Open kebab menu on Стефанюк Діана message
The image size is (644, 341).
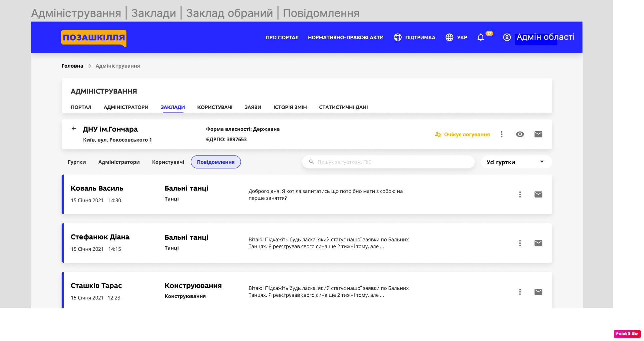pyautogui.click(x=520, y=243)
